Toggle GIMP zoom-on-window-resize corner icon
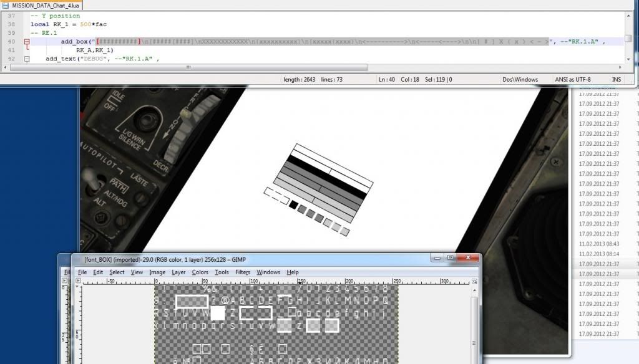 476,281
